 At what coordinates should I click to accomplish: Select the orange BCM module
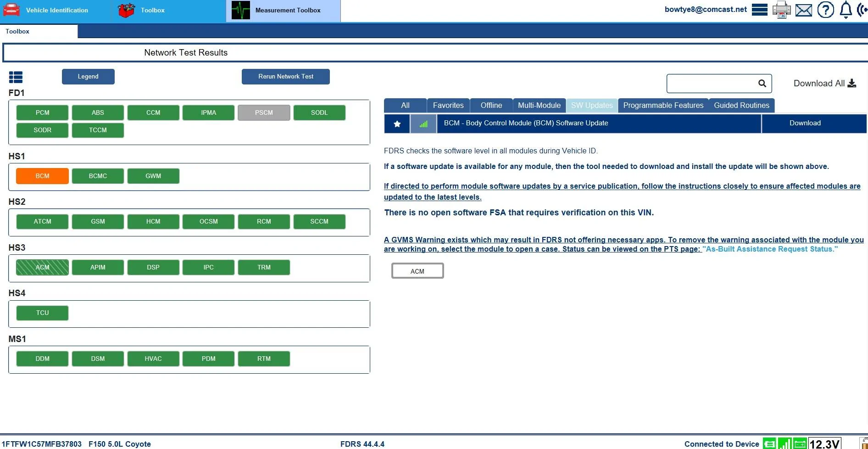pos(42,176)
